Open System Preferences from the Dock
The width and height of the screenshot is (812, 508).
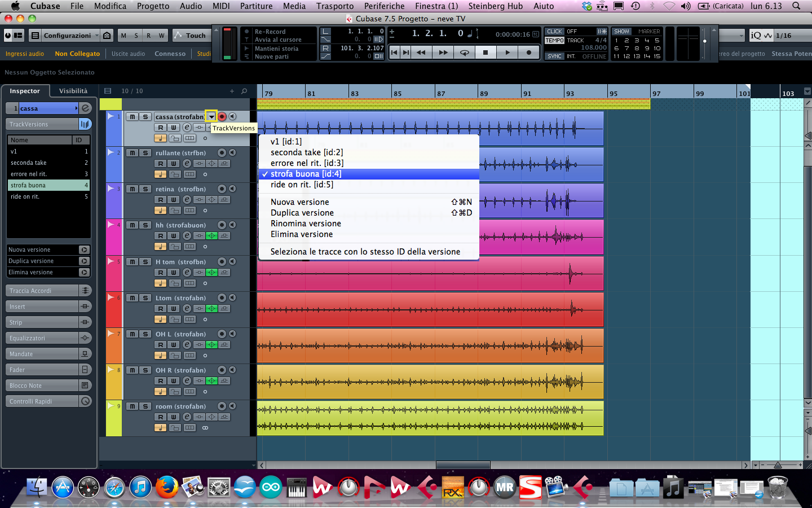coord(219,487)
